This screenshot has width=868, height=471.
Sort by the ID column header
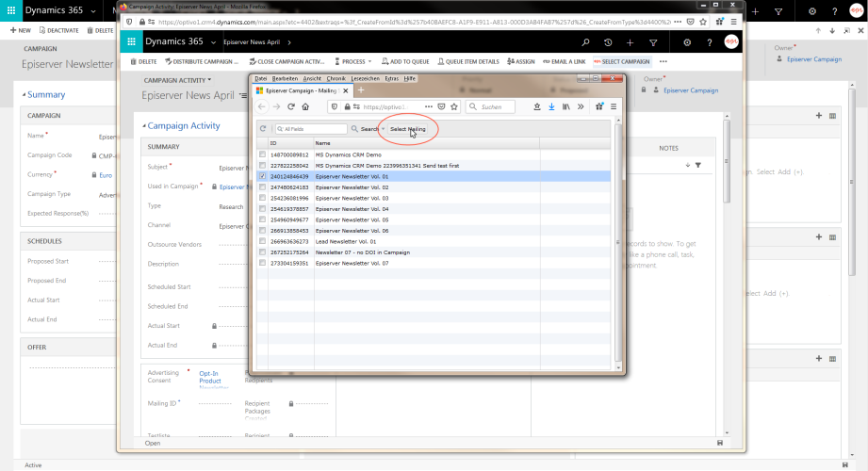[291, 143]
